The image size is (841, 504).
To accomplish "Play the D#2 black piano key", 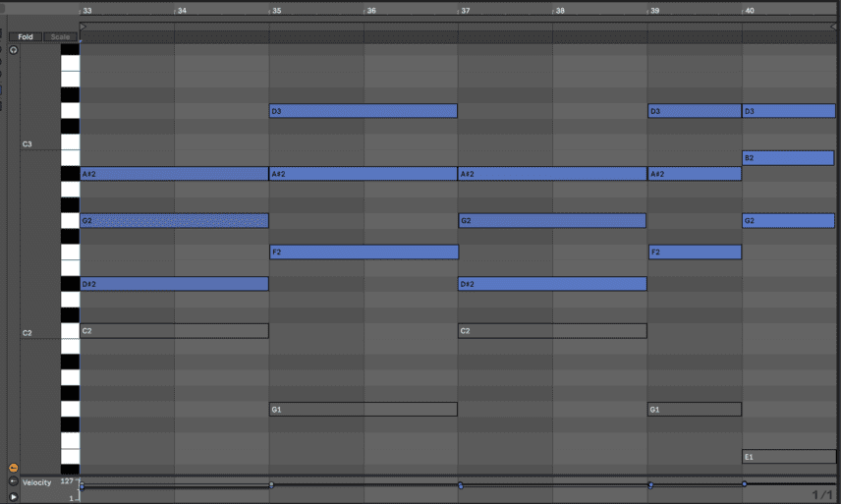I will coord(71,284).
